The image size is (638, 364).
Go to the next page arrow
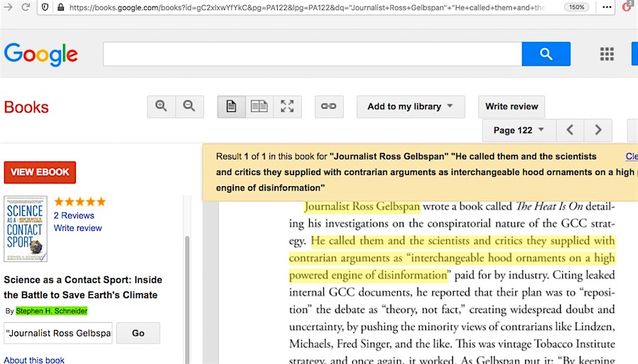(598, 130)
